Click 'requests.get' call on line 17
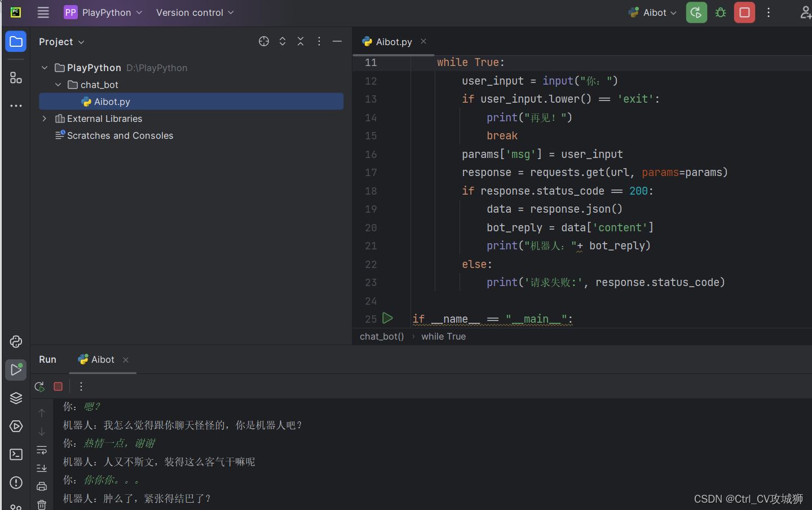812x510 pixels. coord(567,173)
